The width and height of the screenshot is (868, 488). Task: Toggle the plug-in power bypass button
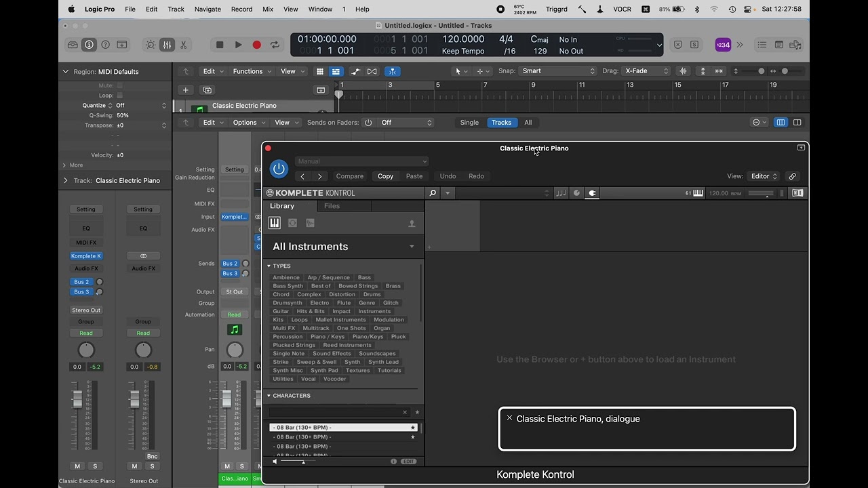(x=279, y=169)
